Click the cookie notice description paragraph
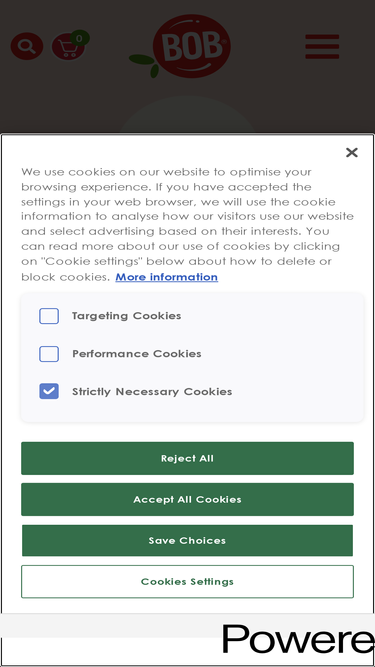 point(188,224)
